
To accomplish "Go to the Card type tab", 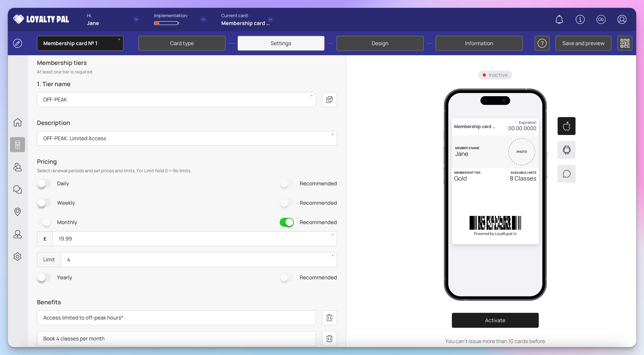I will [182, 43].
